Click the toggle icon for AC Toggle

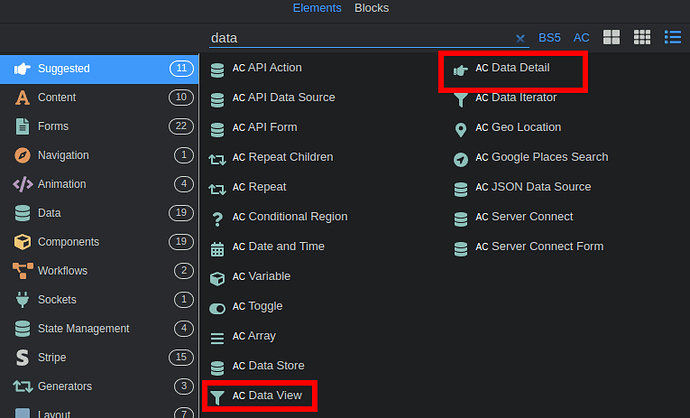click(217, 308)
